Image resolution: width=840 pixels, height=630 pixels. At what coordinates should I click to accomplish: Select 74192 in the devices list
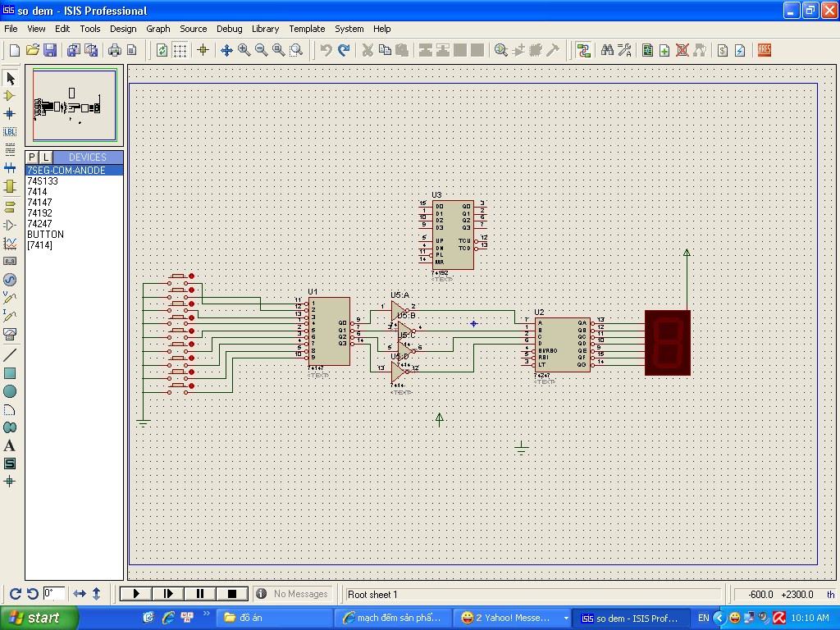(39, 212)
